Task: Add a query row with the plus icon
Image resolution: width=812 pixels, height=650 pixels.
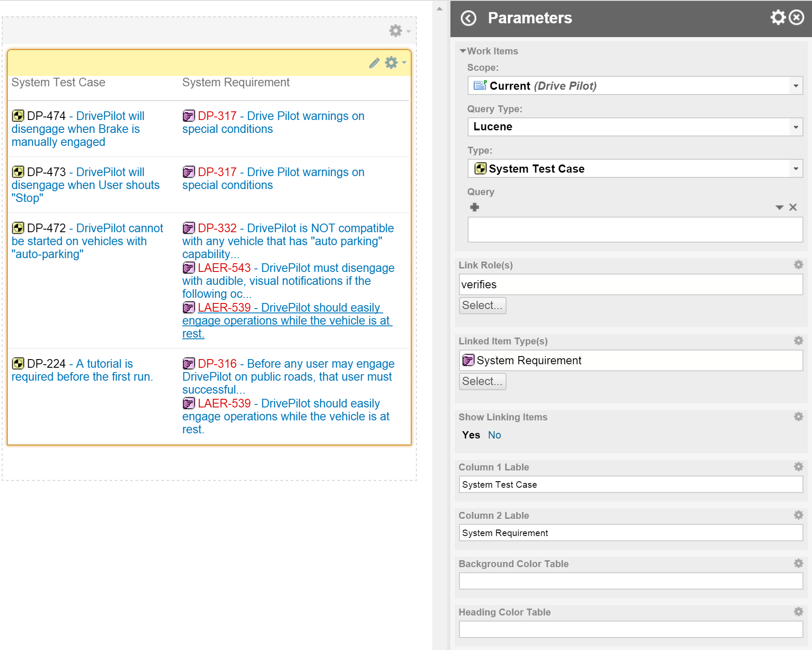Action: [475, 207]
